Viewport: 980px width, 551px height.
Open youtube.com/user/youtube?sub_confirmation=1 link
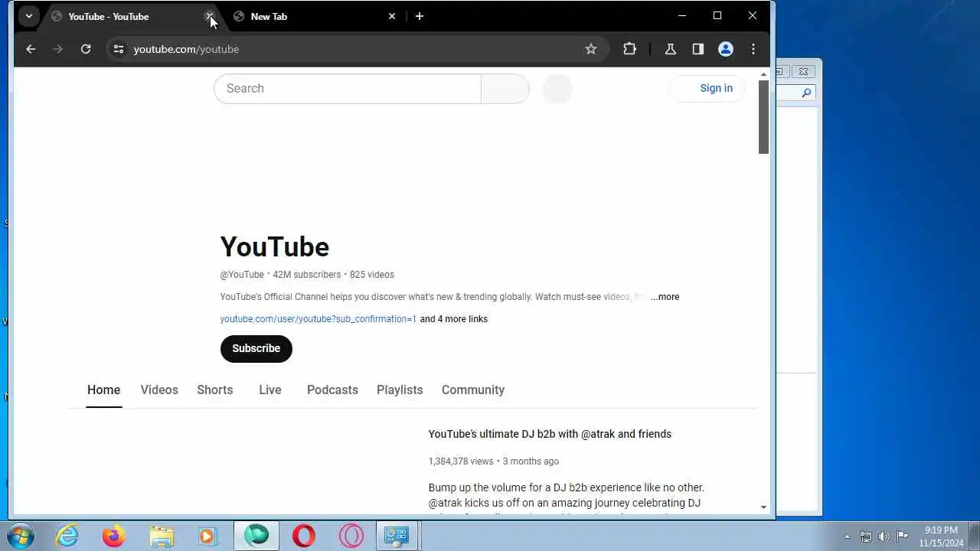318,319
